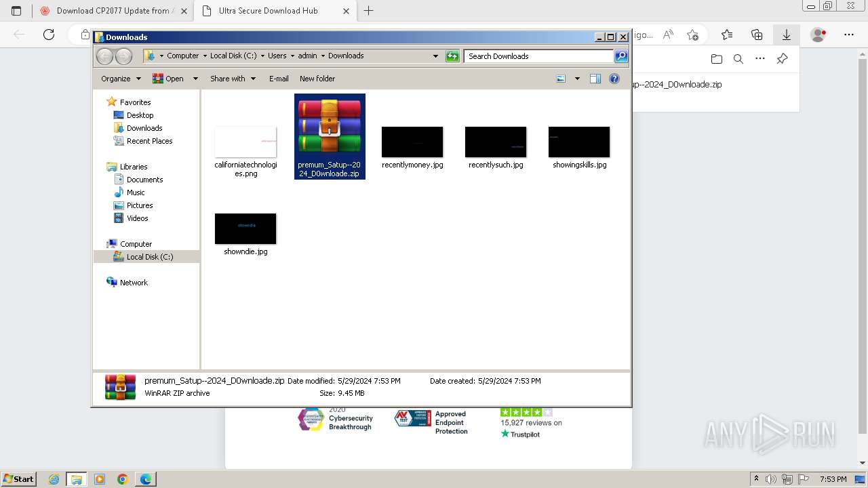Open Desktop in navigation pane
This screenshot has width=868, height=488.
[x=140, y=115]
